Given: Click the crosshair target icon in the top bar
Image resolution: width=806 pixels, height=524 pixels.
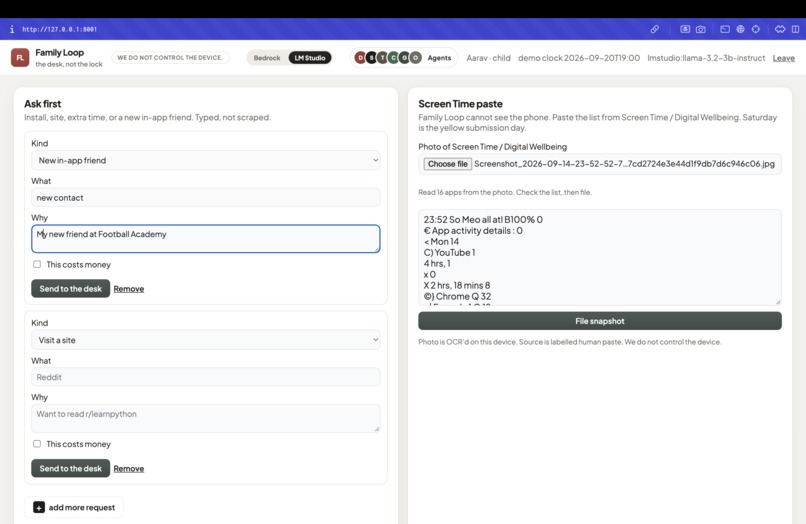Looking at the screenshot, I should 756,29.
